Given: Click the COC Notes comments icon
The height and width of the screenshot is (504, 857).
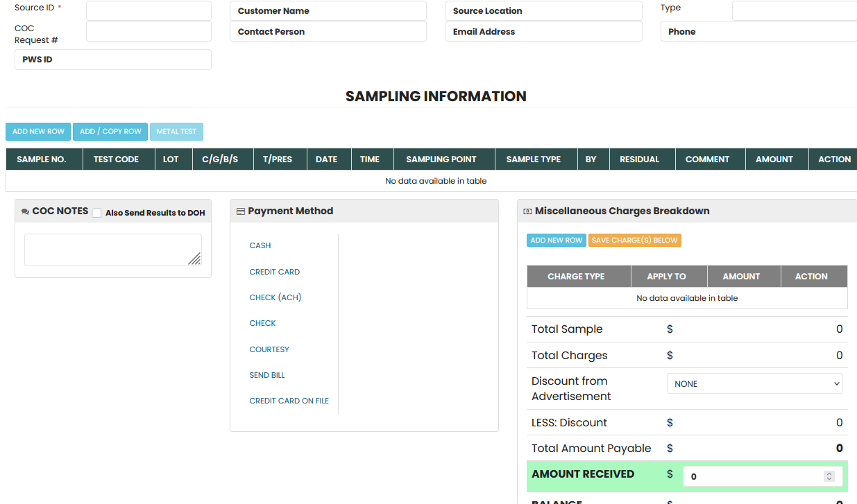Looking at the screenshot, I should (25, 212).
